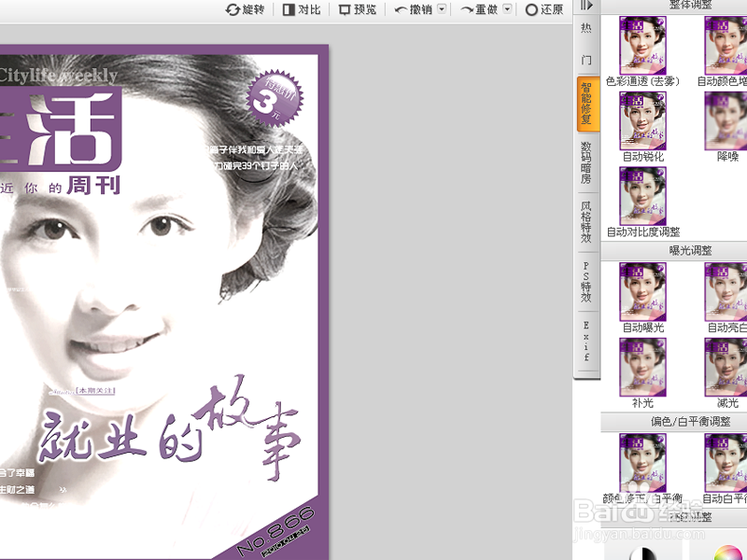This screenshot has width=747, height=560.
Task: Apply the 色彩通透 (去雾) effect thumbnail
Action: 642,45
